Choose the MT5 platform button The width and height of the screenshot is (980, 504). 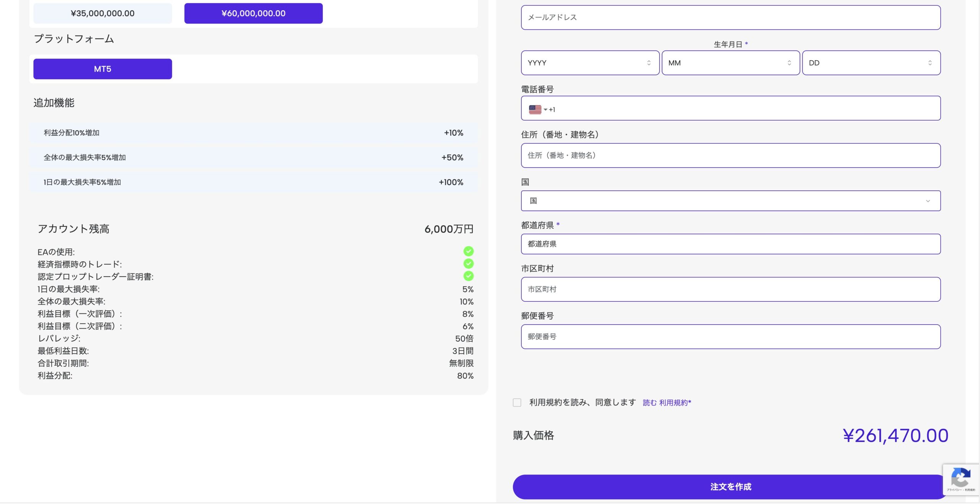coord(103,69)
